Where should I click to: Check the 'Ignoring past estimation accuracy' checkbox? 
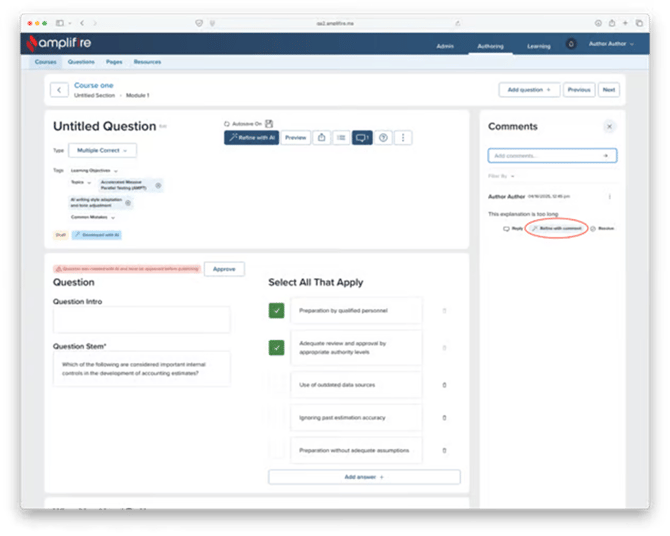[x=277, y=417]
